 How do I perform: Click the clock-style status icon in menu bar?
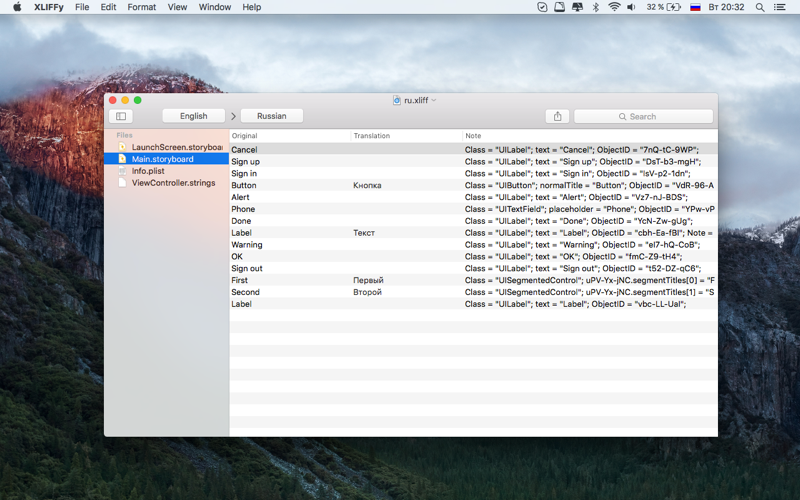[x=542, y=7]
